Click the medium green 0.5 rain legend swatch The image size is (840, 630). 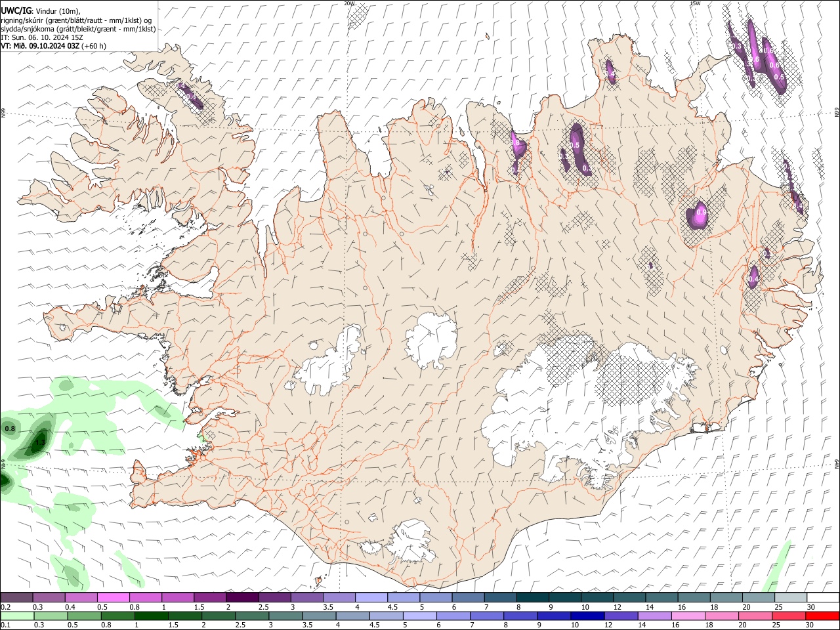point(83,616)
